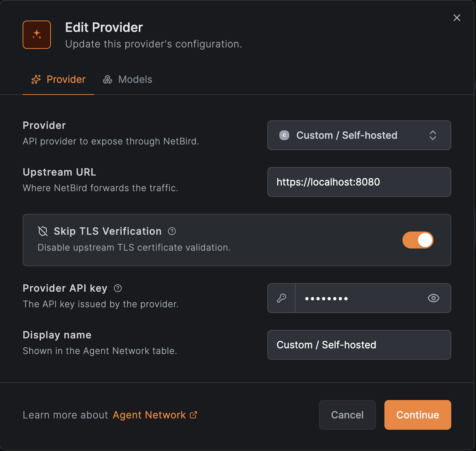This screenshot has width=476, height=451.
Task: Click the Provider API key password field
Action: 359,298
